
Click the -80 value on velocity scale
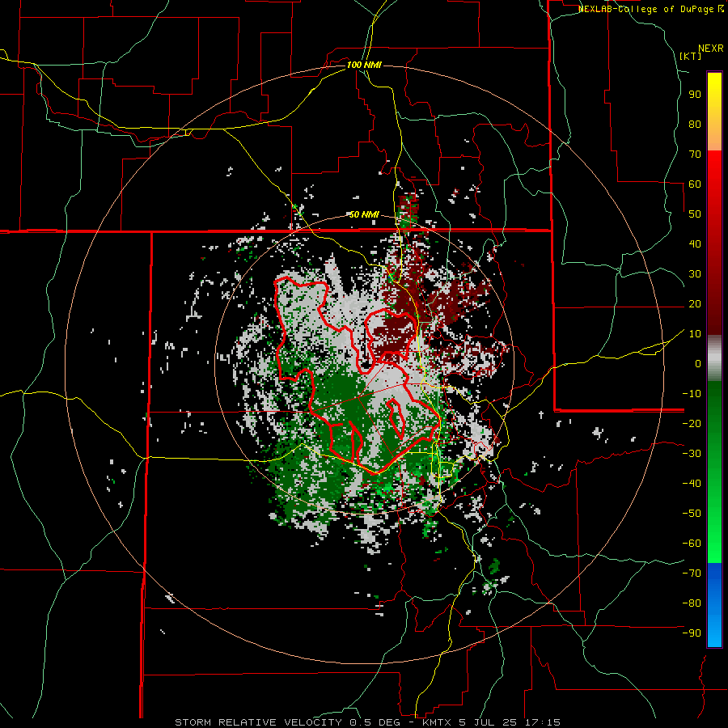pos(692,603)
